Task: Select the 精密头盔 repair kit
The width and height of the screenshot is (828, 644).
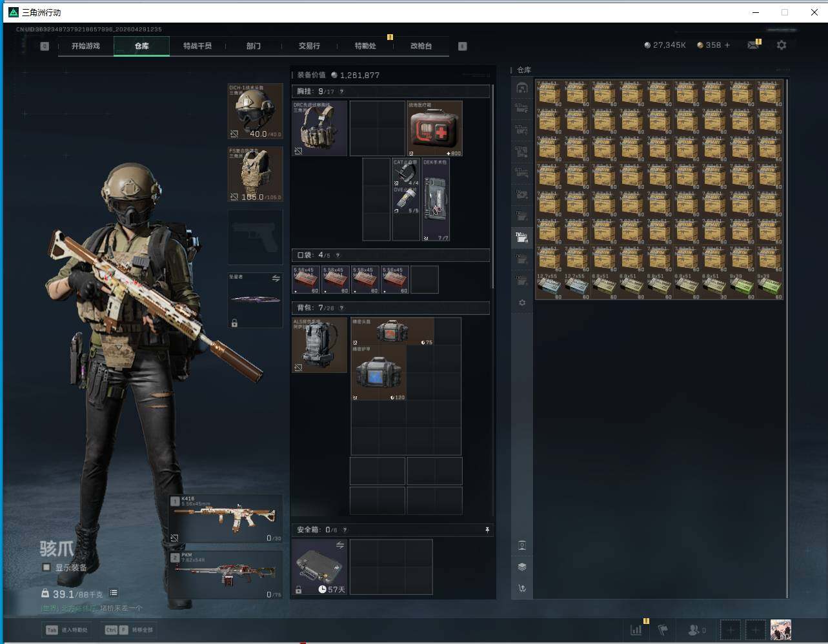Action: point(392,331)
